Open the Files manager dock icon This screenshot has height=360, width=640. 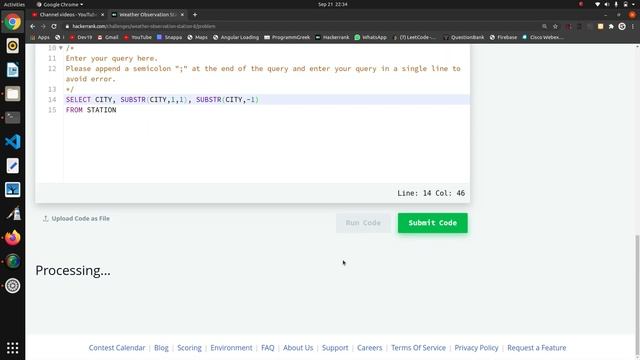(x=13, y=94)
